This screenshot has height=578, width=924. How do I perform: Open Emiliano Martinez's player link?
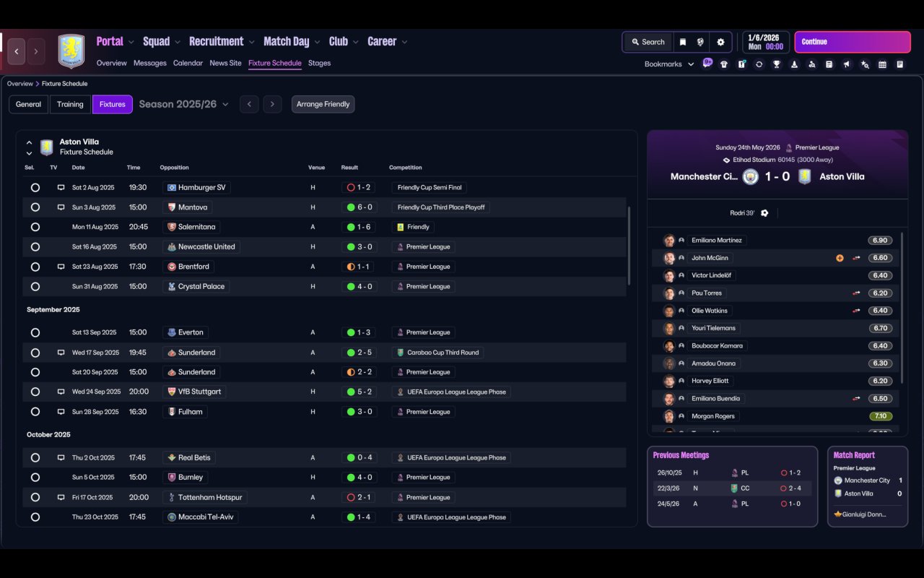(716, 241)
